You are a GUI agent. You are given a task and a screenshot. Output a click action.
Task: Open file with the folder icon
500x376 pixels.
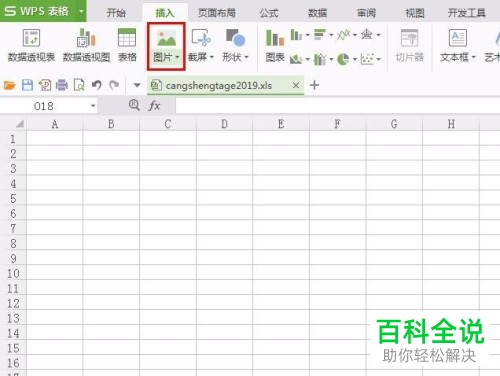(x=9, y=85)
